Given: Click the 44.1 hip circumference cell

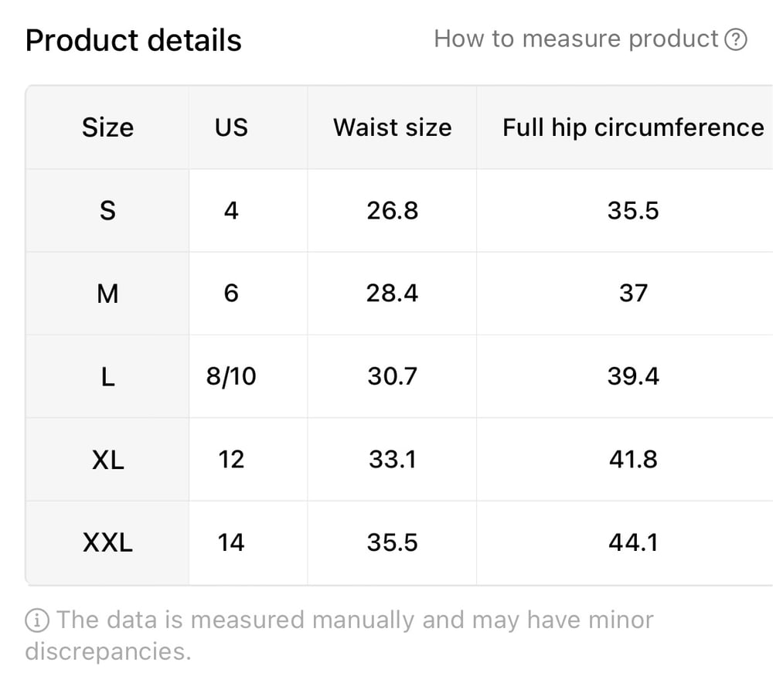Looking at the screenshot, I should click(633, 543).
